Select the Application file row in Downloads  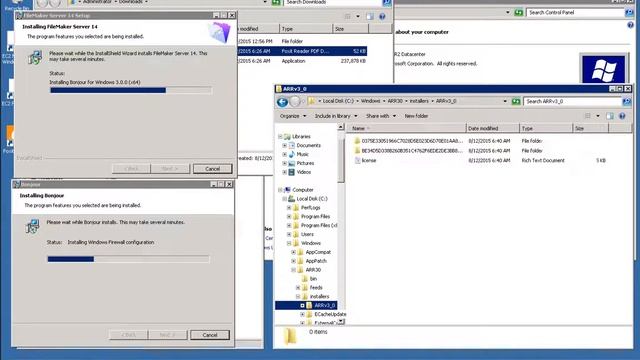[x=302, y=61]
